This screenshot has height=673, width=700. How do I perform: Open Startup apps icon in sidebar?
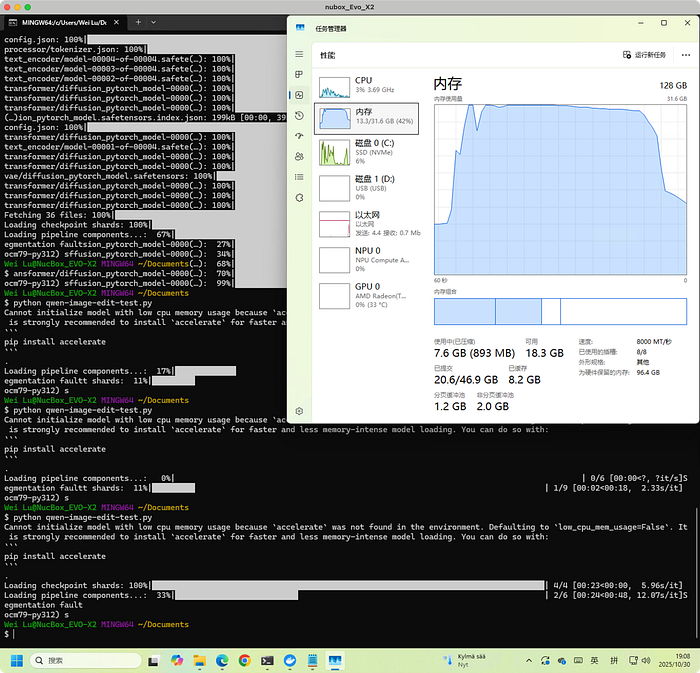(x=299, y=136)
